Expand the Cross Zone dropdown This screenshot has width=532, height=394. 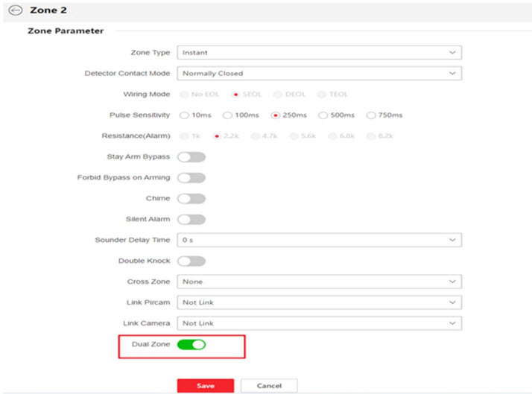coord(318,282)
